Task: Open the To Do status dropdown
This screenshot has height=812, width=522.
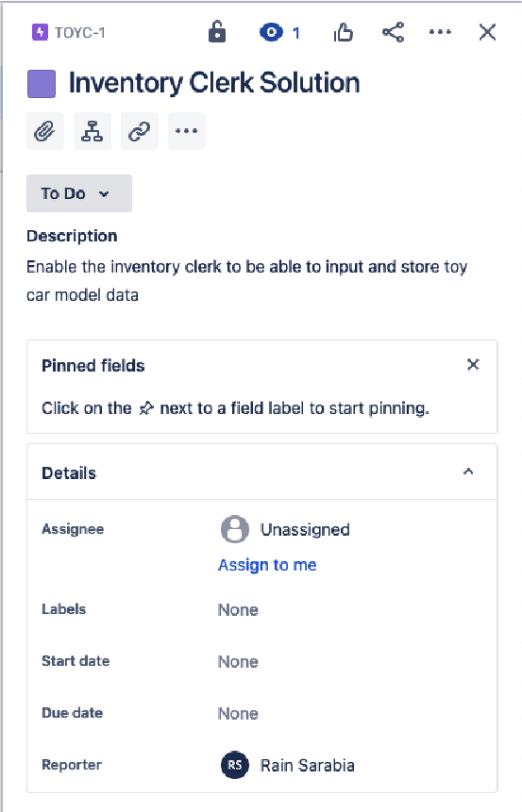Action: click(x=79, y=193)
